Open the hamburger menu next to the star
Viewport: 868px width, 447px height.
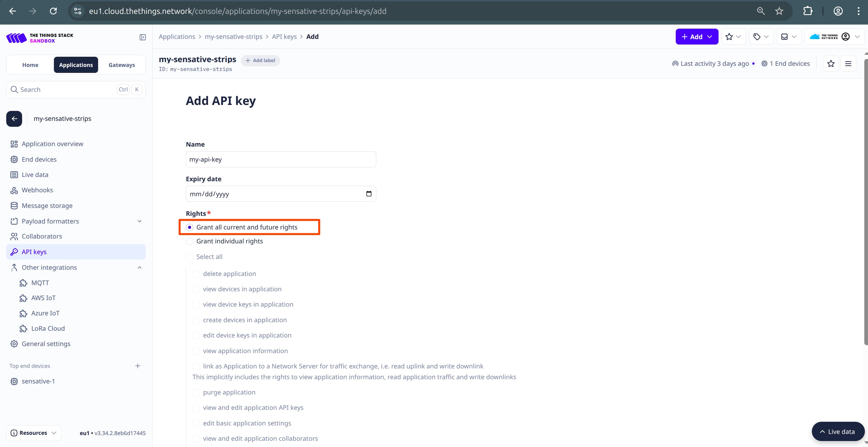point(849,63)
